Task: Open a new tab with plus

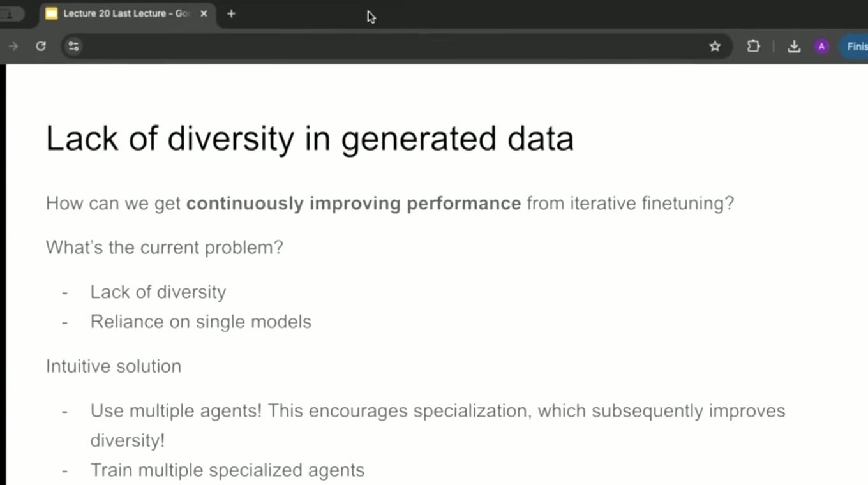Action: click(x=231, y=13)
